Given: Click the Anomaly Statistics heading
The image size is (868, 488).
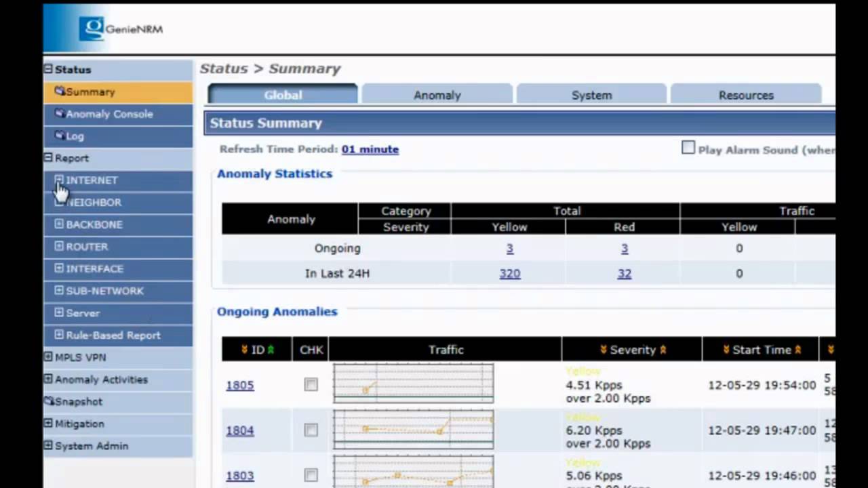Looking at the screenshot, I should click(275, 174).
